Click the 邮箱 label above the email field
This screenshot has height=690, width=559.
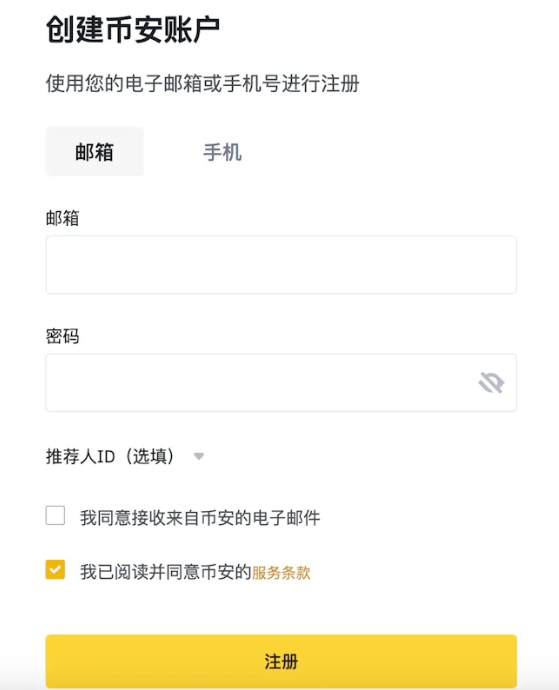63,218
